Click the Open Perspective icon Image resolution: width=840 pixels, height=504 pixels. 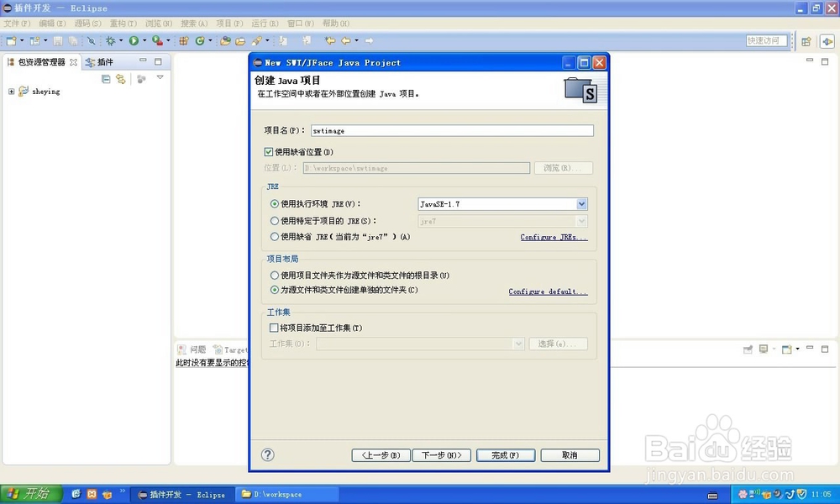806,41
